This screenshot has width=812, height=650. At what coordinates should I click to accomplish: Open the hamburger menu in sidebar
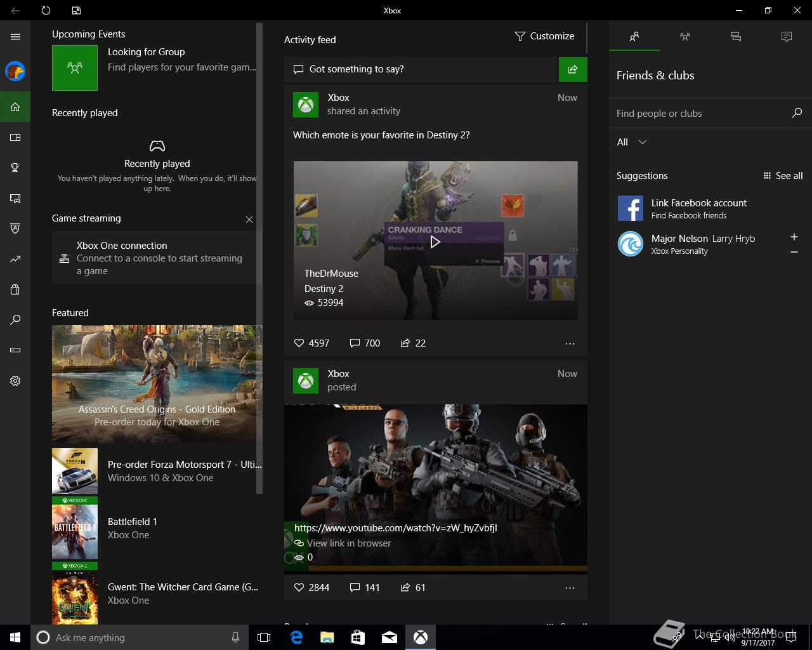tap(15, 37)
